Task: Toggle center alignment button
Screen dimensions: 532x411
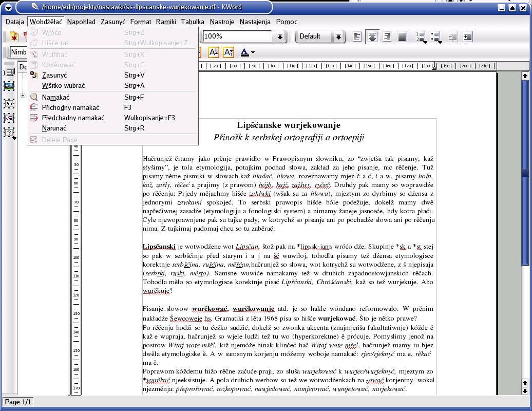Action: click(x=372, y=36)
